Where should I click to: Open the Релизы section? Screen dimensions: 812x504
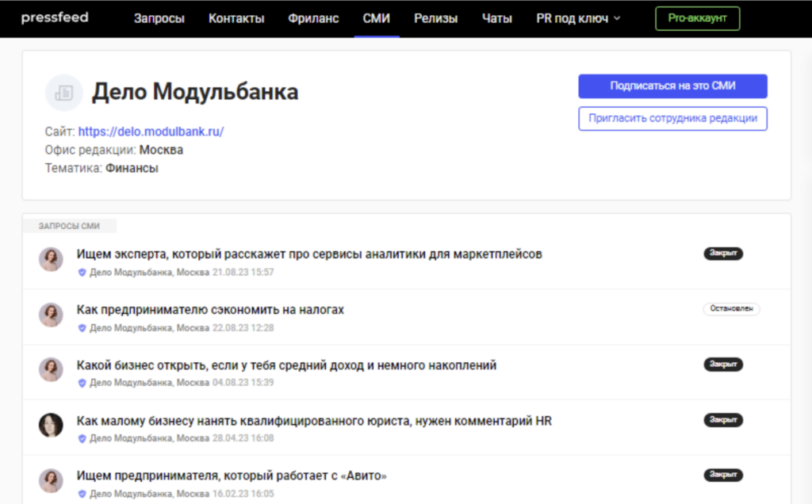coord(435,18)
